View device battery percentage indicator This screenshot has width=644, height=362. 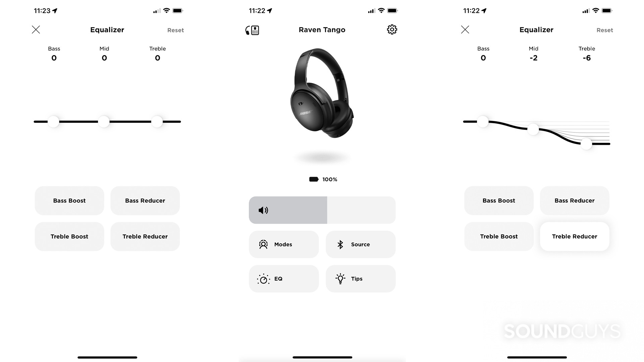pos(322,179)
